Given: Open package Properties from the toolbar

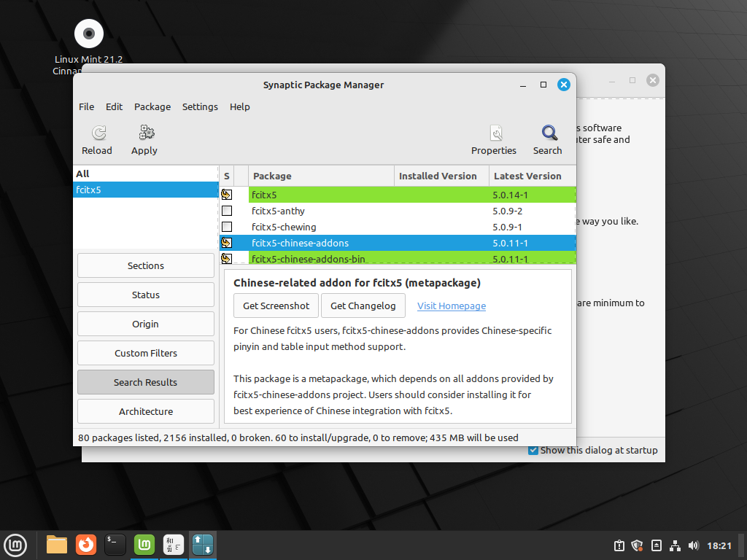Looking at the screenshot, I should pyautogui.click(x=494, y=139).
